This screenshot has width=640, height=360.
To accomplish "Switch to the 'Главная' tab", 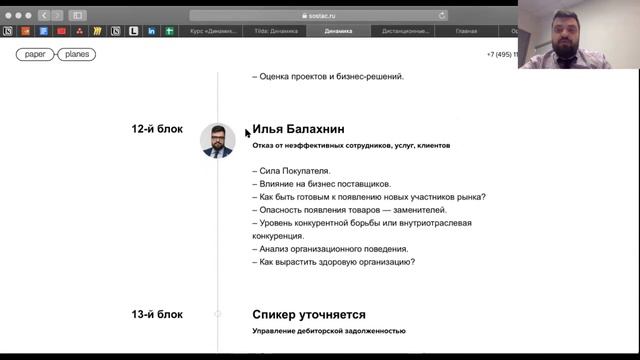I will tap(466, 31).
